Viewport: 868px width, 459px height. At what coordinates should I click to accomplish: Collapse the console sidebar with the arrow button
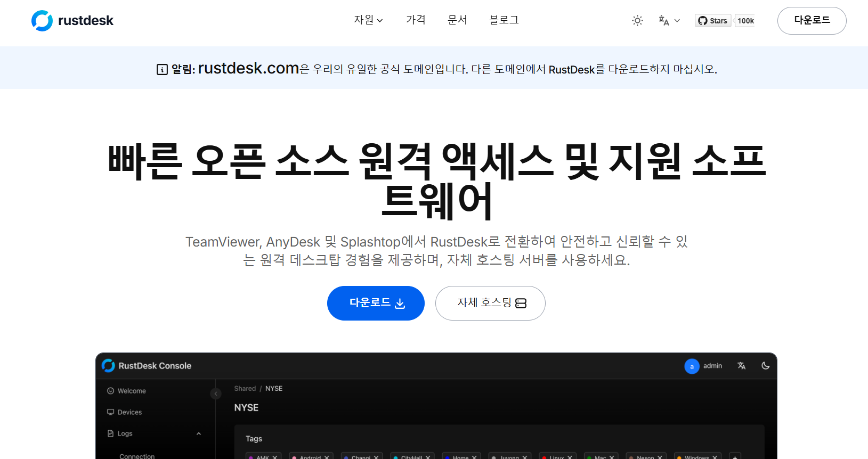(x=216, y=394)
